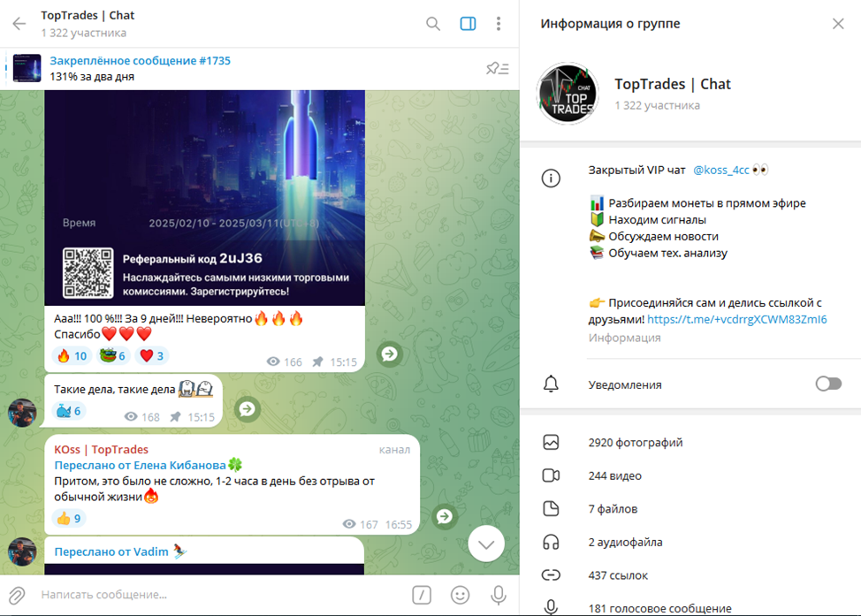Start voice recording with microphone icon
Image resolution: width=861 pixels, height=616 pixels.
click(499, 595)
